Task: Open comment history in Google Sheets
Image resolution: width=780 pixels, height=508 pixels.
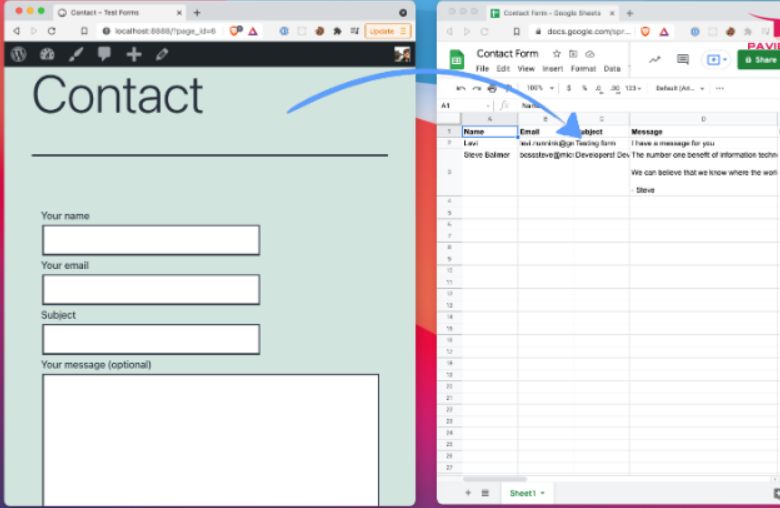Action: (x=683, y=60)
